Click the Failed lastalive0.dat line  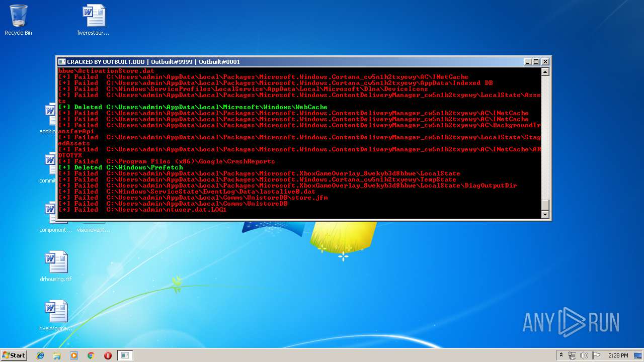[187, 192]
